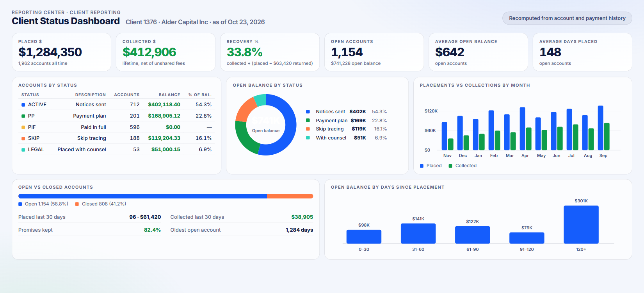
Task: Click the orange swatch next to 'Closed 808 (41.2%)'
Action: [x=77, y=204]
